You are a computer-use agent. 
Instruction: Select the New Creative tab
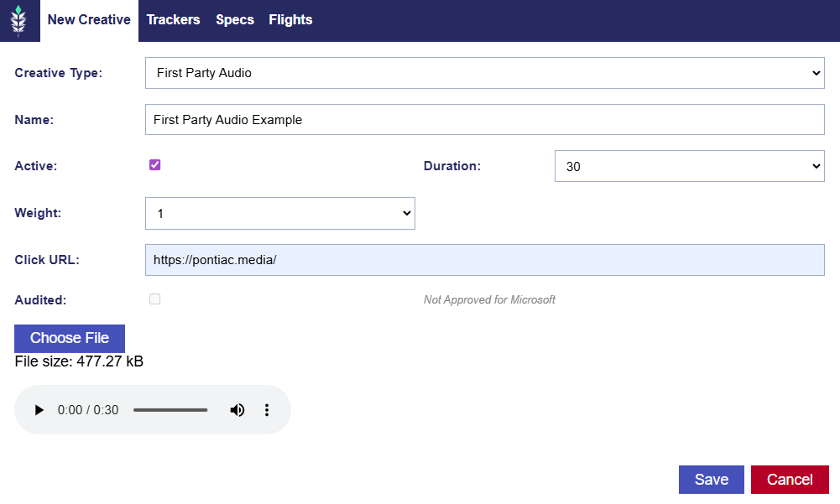[x=89, y=20]
